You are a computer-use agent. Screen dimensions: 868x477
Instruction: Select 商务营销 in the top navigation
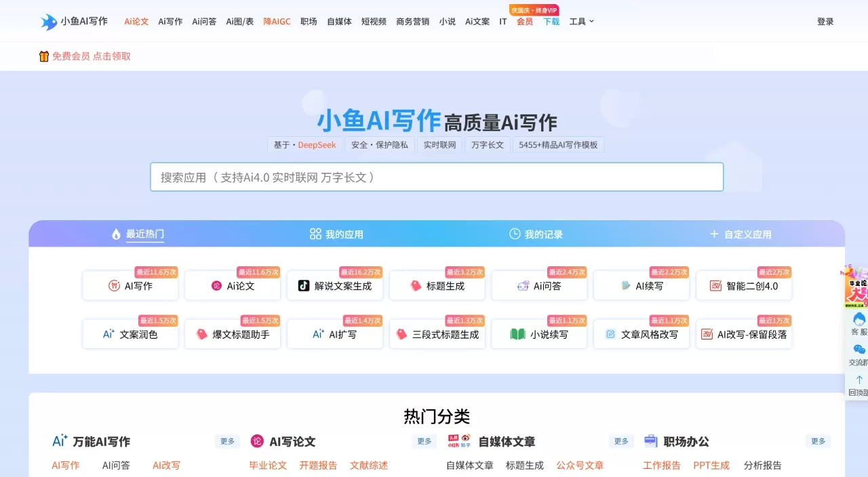tap(413, 22)
